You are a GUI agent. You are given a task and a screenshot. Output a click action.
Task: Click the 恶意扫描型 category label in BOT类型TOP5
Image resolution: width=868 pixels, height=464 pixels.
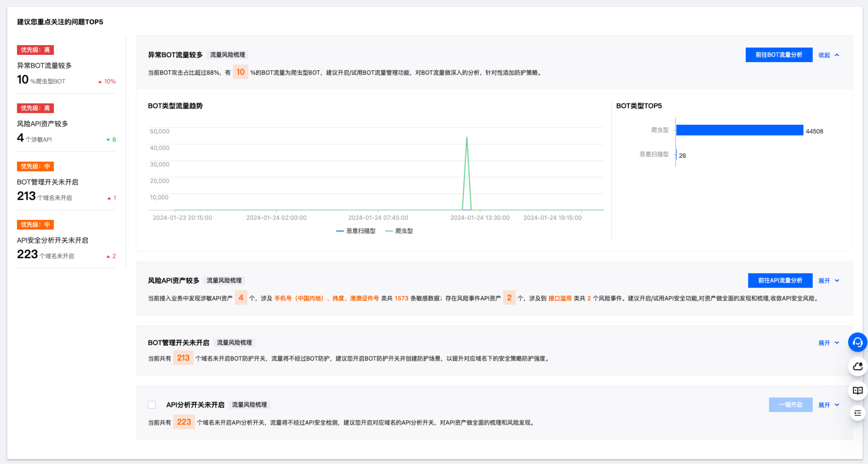tap(654, 154)
